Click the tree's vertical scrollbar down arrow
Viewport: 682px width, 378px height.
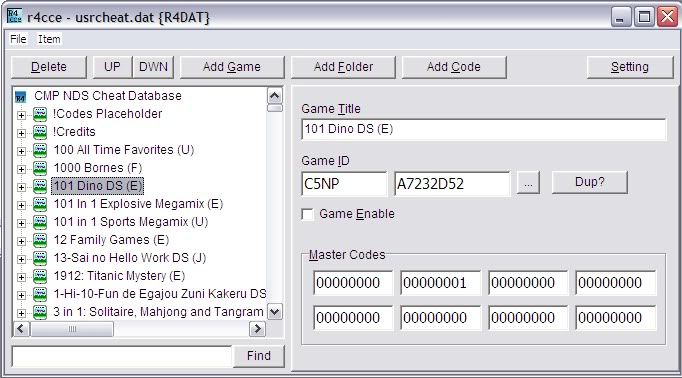tap(275, 311)
